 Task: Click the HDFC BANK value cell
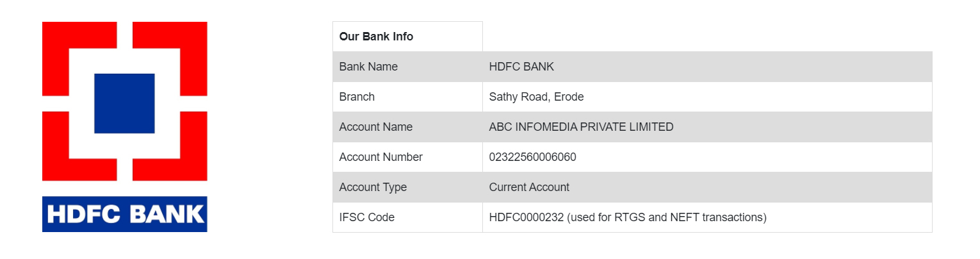707,67
